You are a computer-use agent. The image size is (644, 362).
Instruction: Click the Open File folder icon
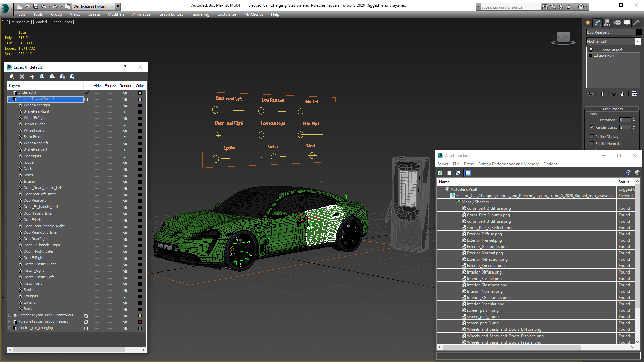point(27,6)
